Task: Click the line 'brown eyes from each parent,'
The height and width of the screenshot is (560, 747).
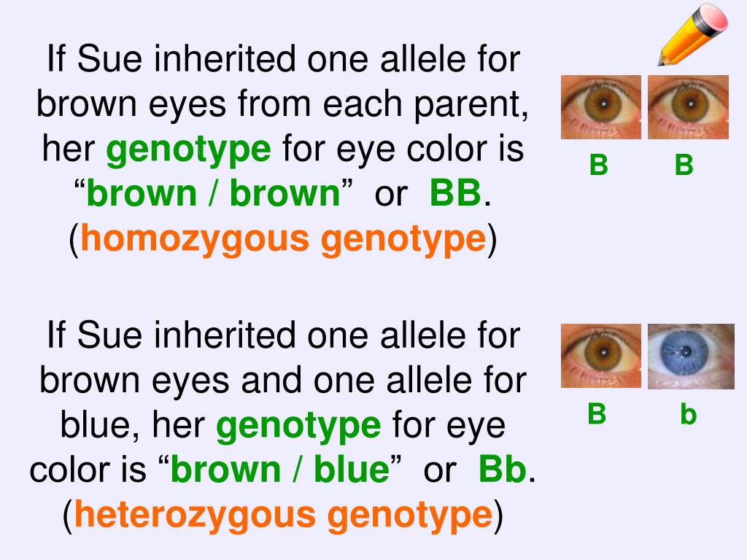Action: (x=282, y=104)
